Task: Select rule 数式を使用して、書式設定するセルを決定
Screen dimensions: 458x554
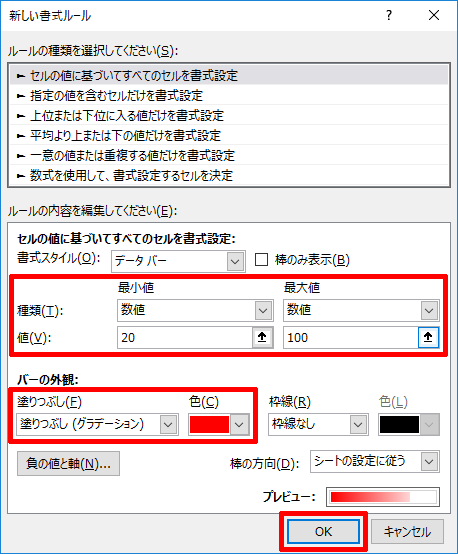Action: (229, 175)
